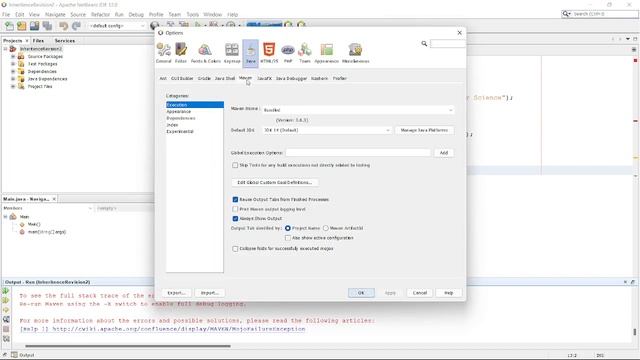Select Dependencies in Categories list
The height and width of the screenshot is (360, 640).
181,118
